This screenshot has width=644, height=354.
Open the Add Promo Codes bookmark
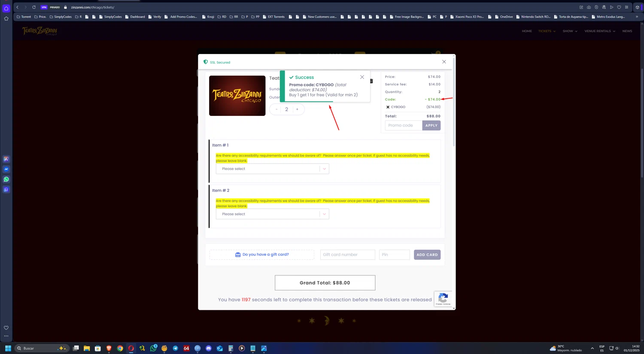(181, 17)
